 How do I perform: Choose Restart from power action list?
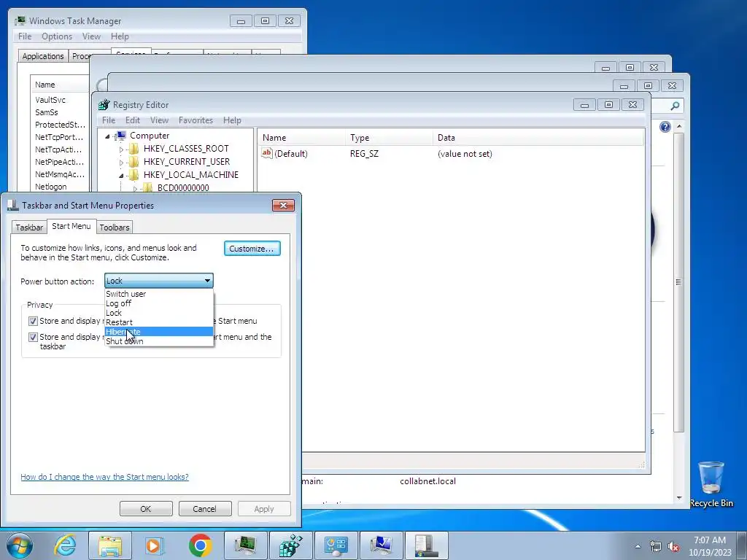pos(158,322)
